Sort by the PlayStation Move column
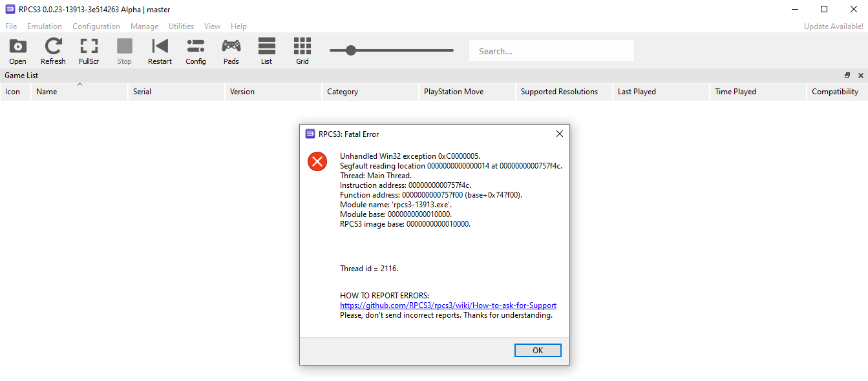The width and height of the screenshot is (868, 381). pyautogui.click(x=467, y=92)
